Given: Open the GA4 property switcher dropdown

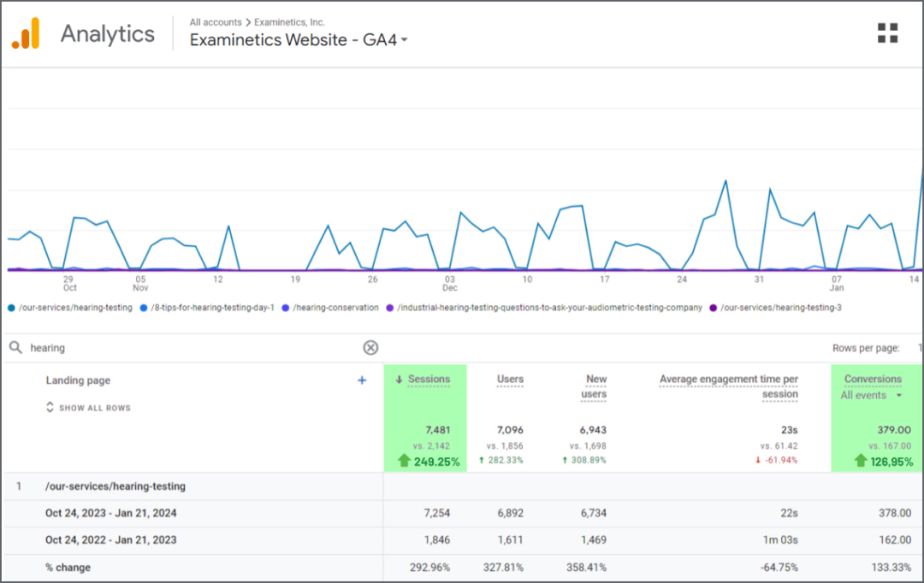Looking at the screenshot, I should tap(404, 39).
